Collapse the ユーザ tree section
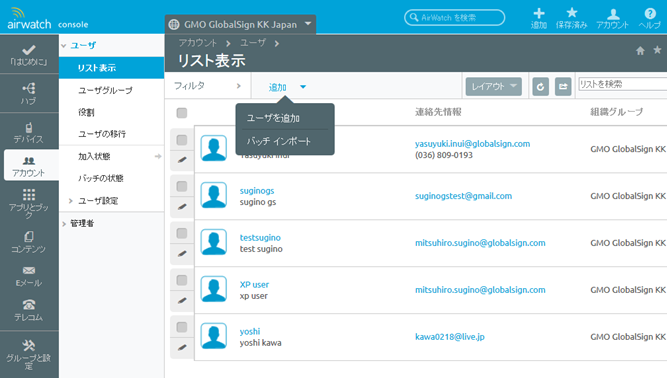The height and width of the screenshot is (378, 667). [64, 45]
